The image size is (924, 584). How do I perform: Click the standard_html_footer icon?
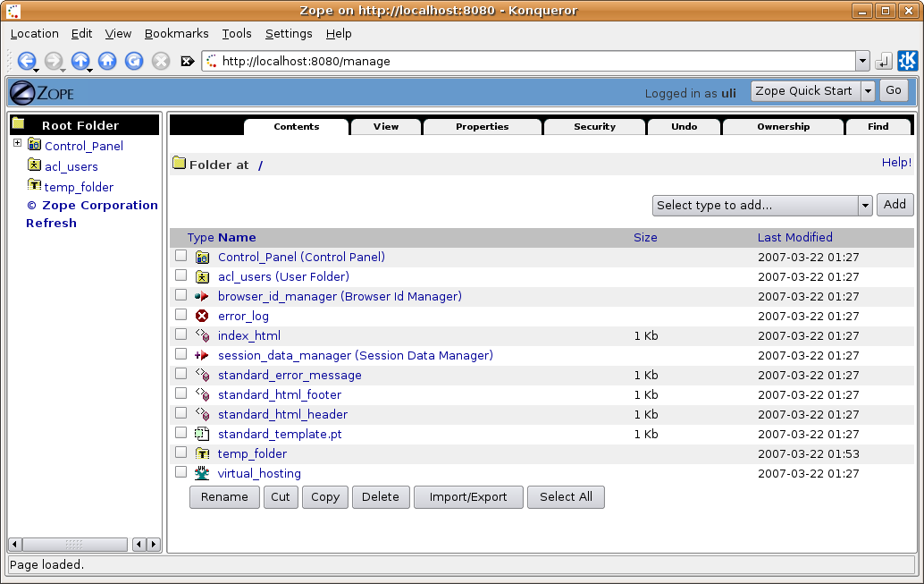[202, 394]
